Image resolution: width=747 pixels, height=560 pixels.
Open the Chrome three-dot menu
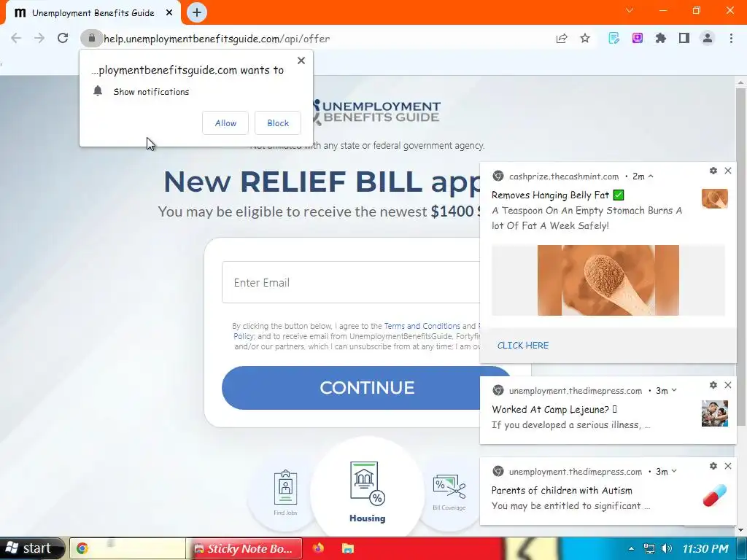click(x=731, y=38)
